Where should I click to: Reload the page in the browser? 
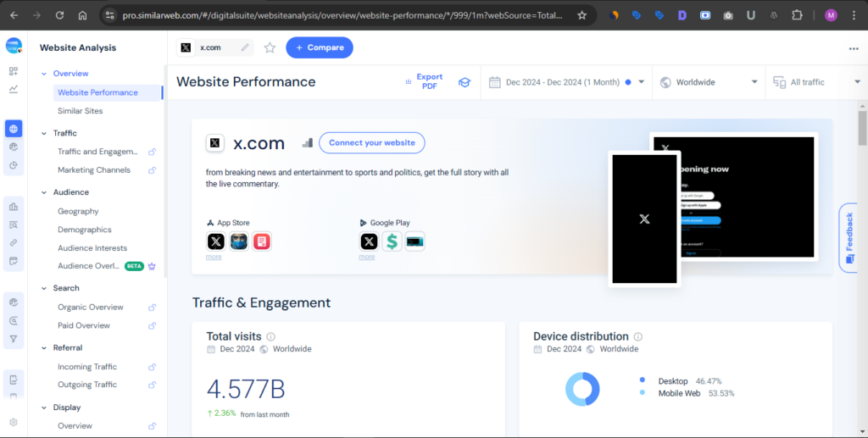(60, 15)
